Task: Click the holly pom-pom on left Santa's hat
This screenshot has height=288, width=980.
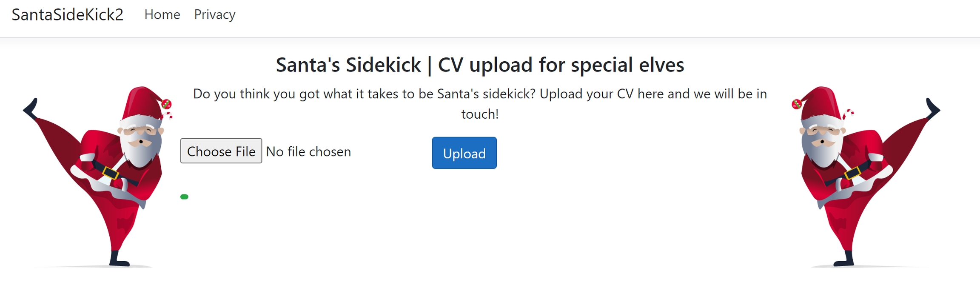Action: 167,104
